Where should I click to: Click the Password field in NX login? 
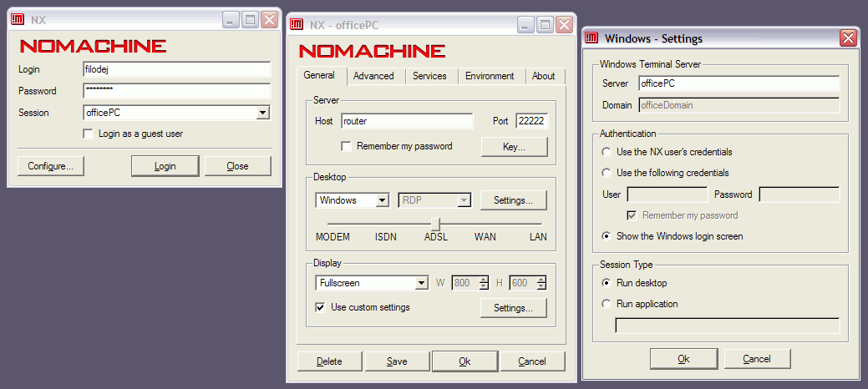tap(176, 91)
